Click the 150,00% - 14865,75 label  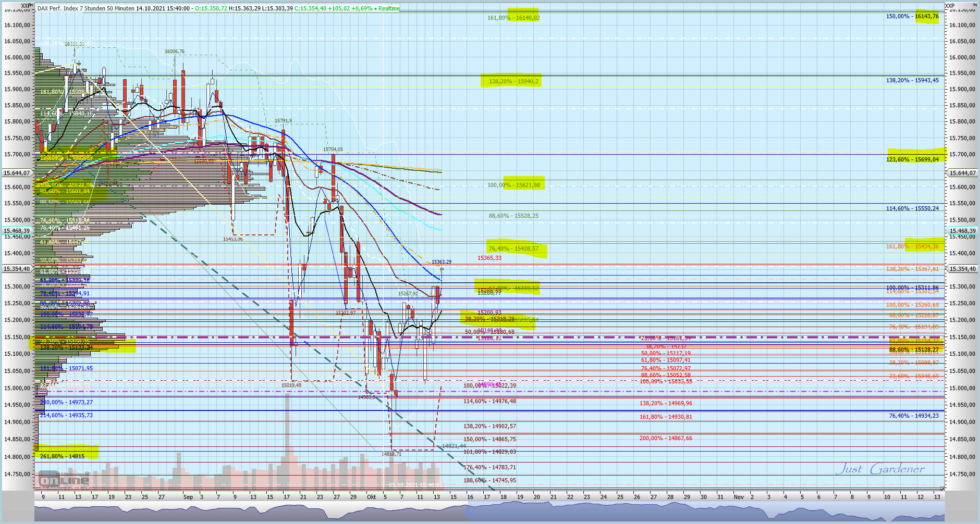click(489, 439)
